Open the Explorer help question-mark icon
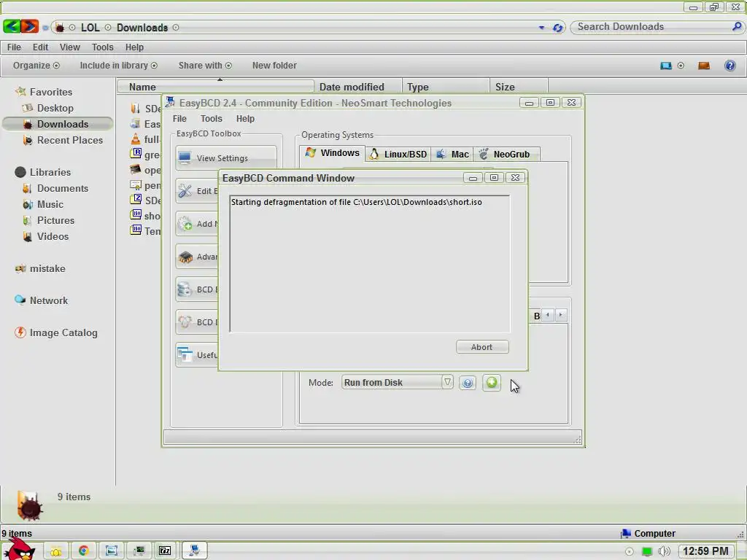Viewport: 747px width, 560px height. pos(729,65)
